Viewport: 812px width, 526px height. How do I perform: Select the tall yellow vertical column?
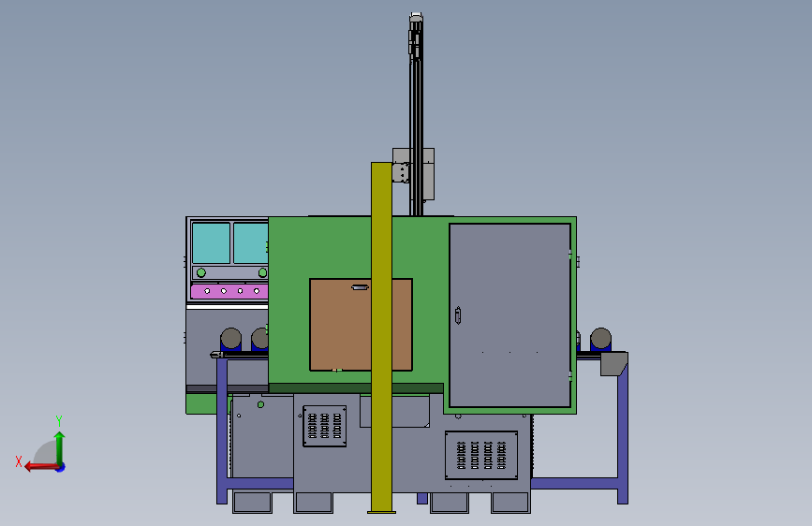(382, 337)
